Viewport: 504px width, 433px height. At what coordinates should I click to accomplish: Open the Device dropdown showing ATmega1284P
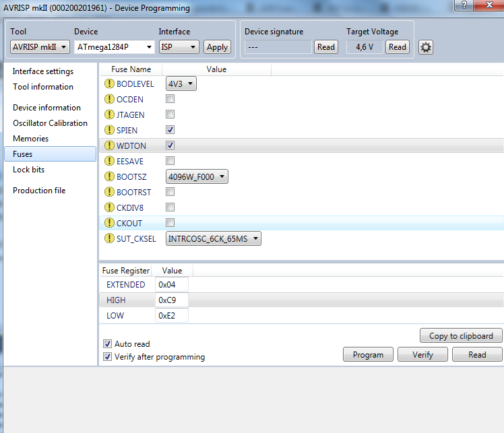click(x=114, y=47)
